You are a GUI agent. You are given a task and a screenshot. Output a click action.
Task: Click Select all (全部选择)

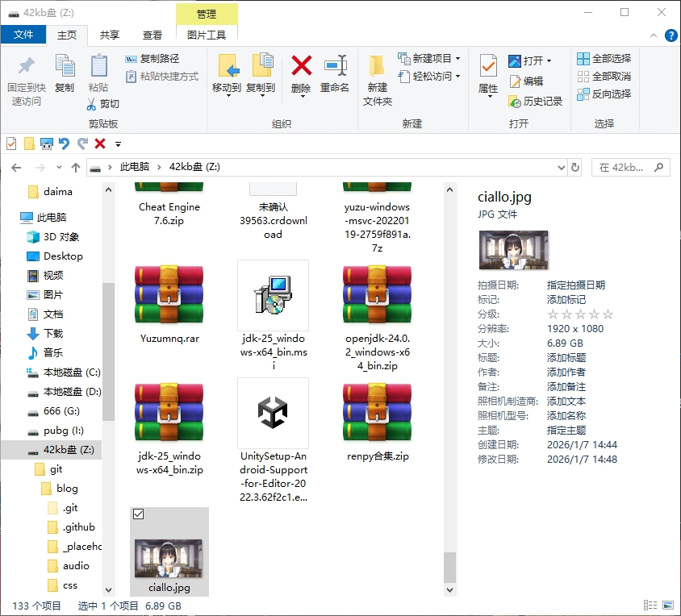604,59
